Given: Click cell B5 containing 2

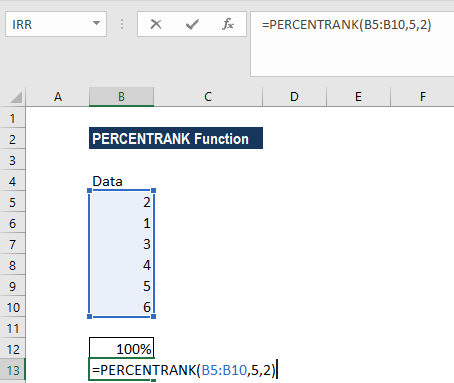Looking at the screenshot, I should coord(121,202).
